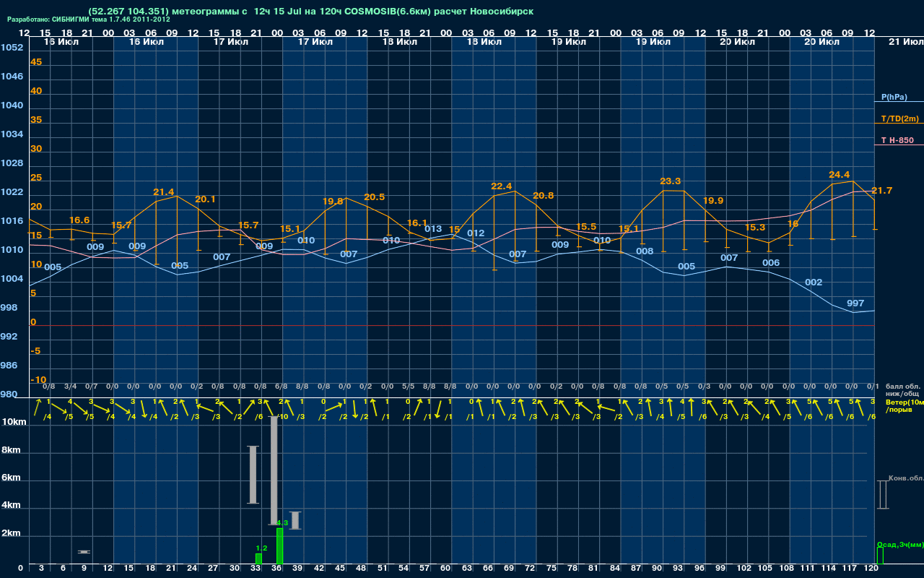
Task: Click the 19.9 temperature label
Action: (x=712, y=201)
